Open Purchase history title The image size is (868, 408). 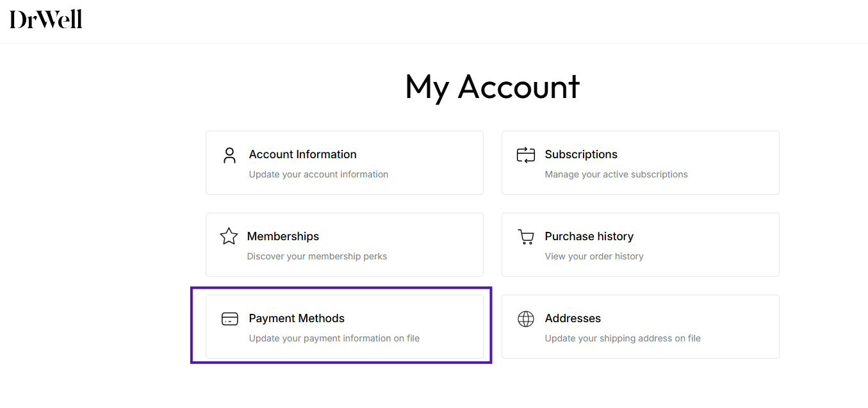coord(589,236)
